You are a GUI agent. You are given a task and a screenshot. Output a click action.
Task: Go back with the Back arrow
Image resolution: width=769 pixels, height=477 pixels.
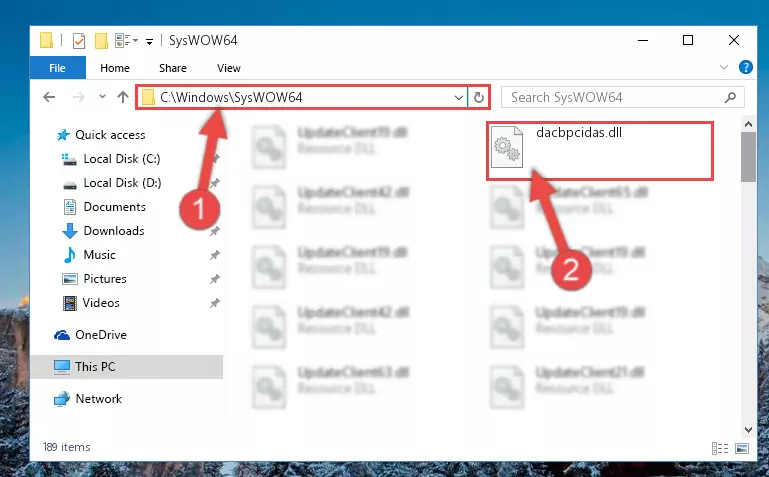tap(49, 97)
